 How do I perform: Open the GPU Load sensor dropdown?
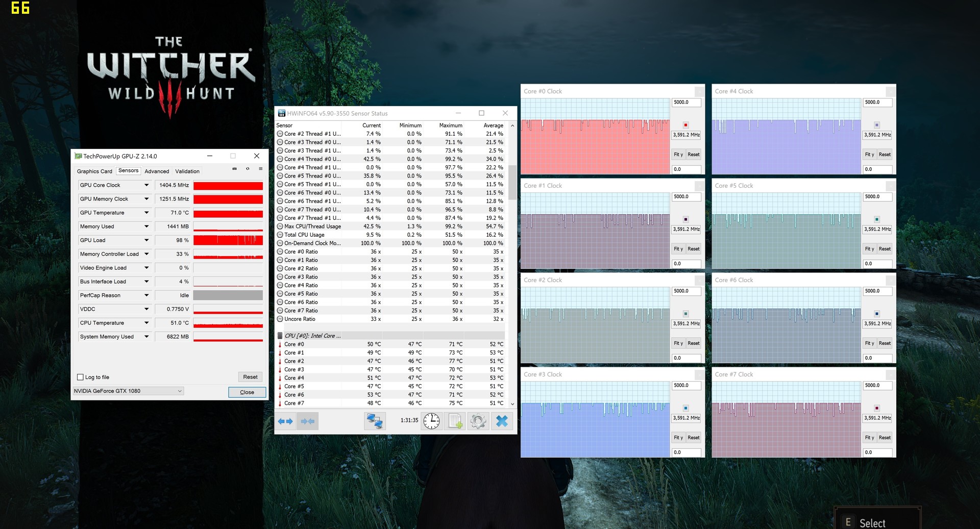coord(146,240)
